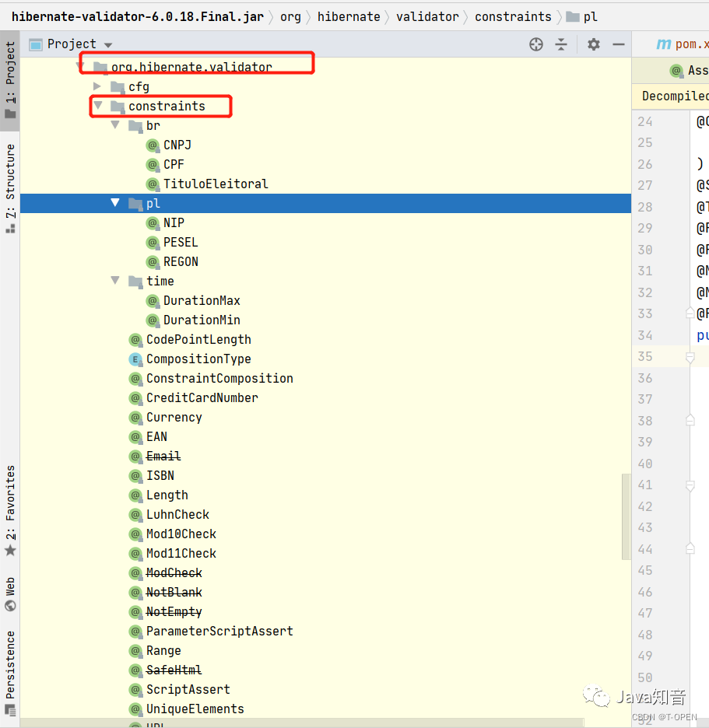Expand the cfg package folder

coord(97,86)
